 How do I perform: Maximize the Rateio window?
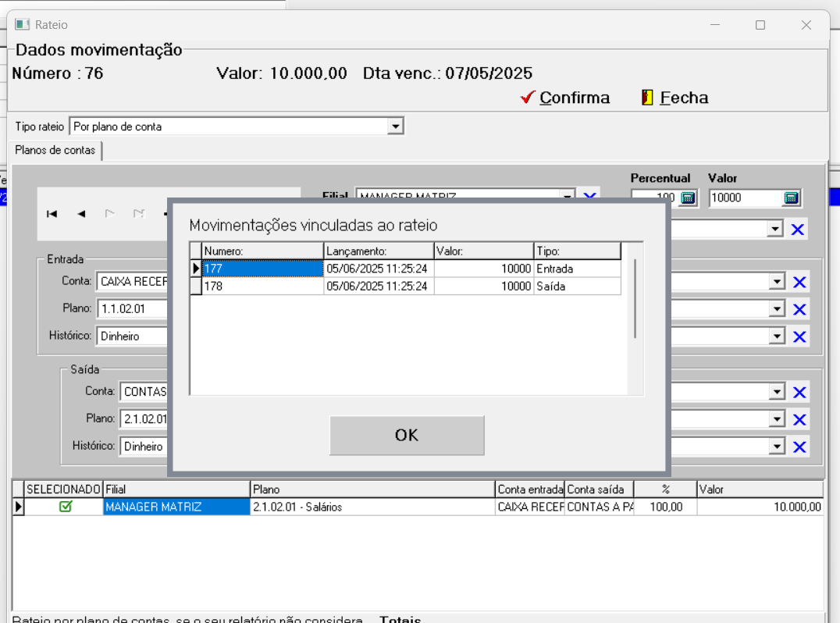point(760,25)
